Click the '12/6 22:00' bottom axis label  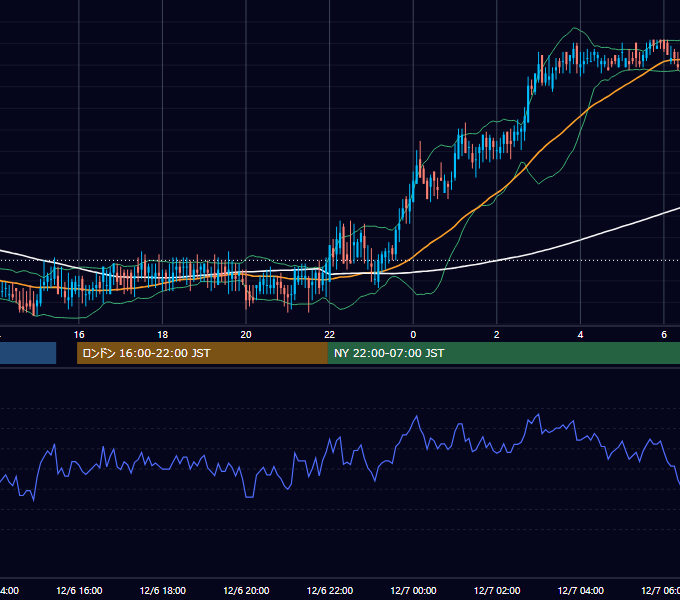(330, 590)
